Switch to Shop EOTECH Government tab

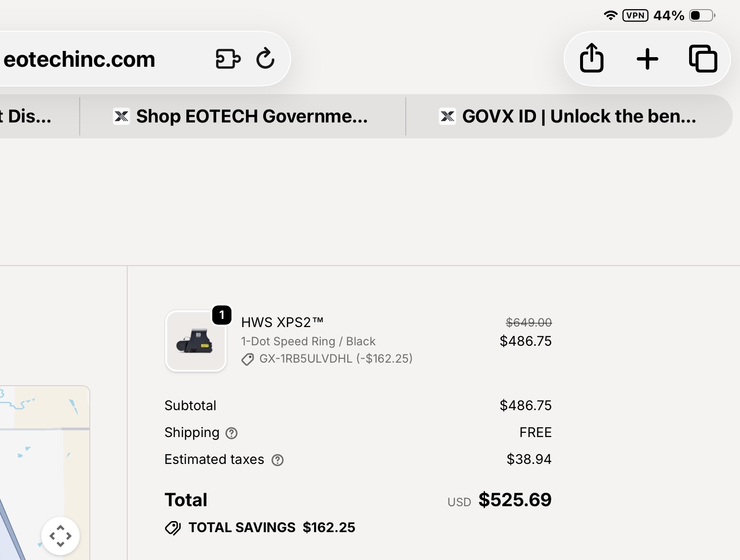click(x=243, y=116)
